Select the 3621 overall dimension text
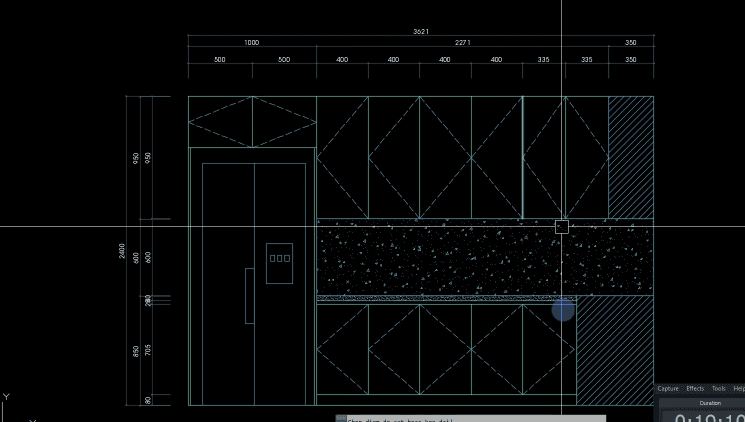 click(x=420, y=31)
